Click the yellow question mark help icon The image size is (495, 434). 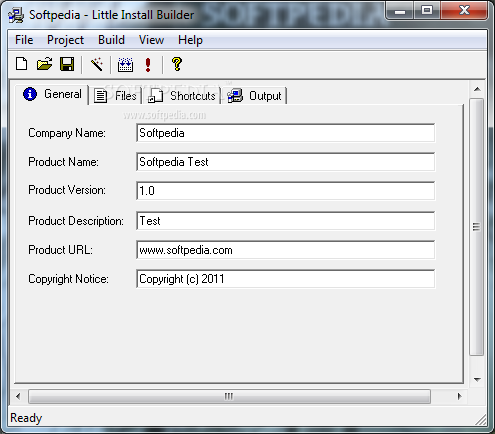[x=177, y=64]
